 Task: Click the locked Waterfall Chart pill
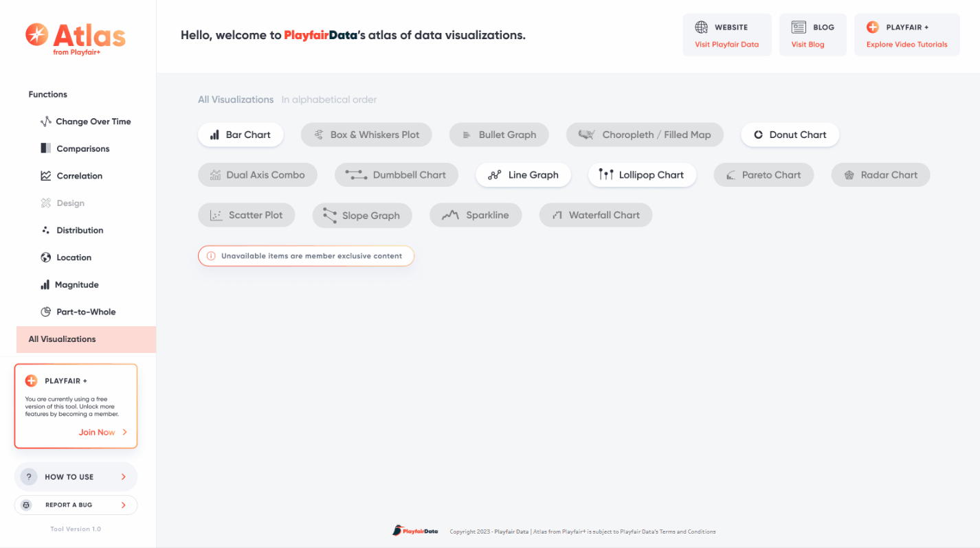coord(596,215)
